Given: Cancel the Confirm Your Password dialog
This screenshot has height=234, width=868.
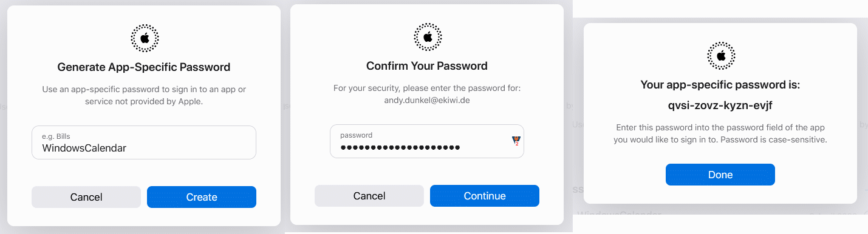Looking at the screenshot, I should 369,196.
